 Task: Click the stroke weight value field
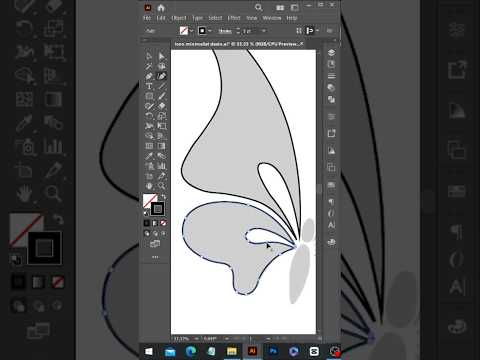click(250, 31)
